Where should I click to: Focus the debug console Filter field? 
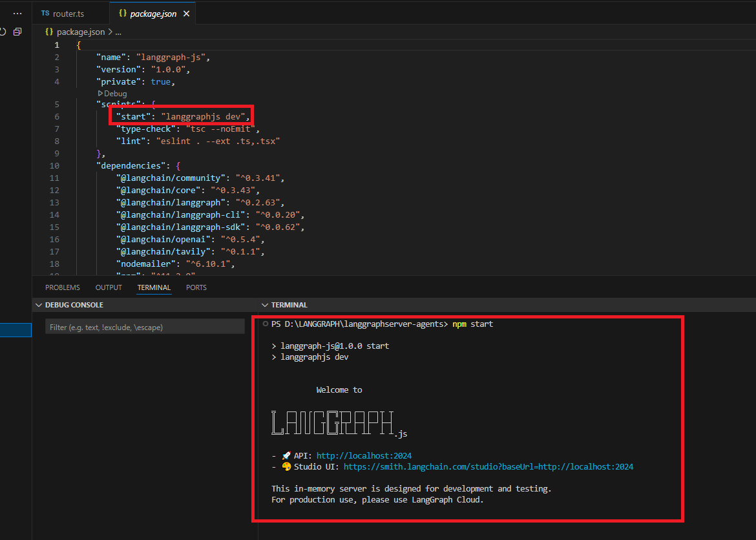[x=145, y=327]
